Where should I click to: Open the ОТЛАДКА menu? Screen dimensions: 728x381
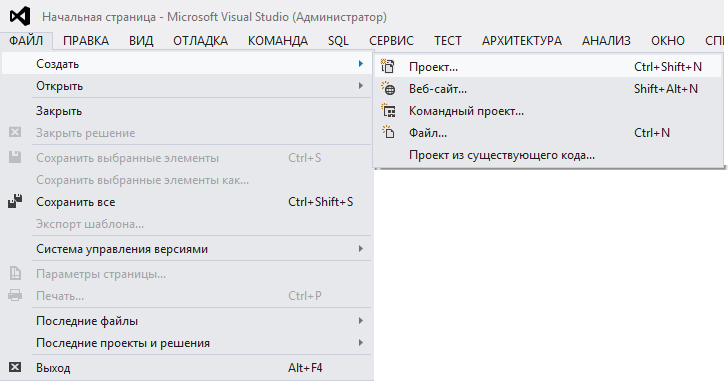tap(201, 41)
